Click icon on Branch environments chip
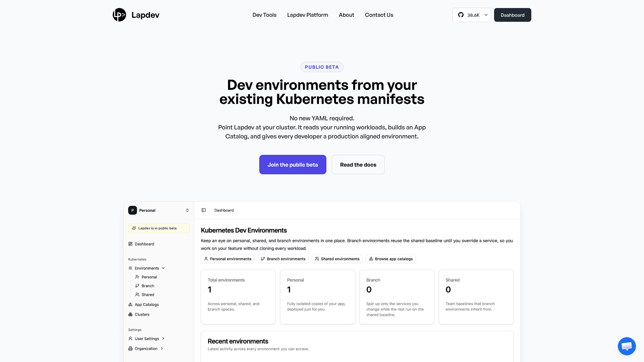644x362 pixels. pos(263,259)
